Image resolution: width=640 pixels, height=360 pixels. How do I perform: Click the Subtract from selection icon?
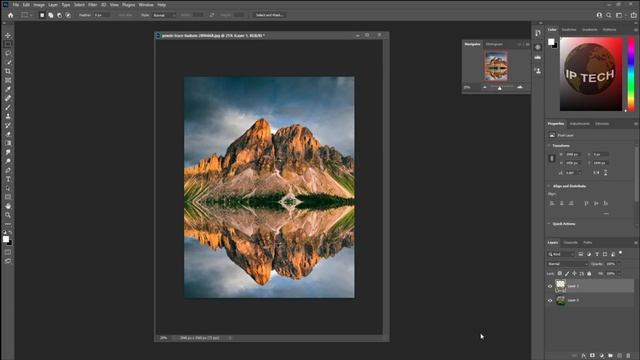pyautogui.click(x=60, y=15)
